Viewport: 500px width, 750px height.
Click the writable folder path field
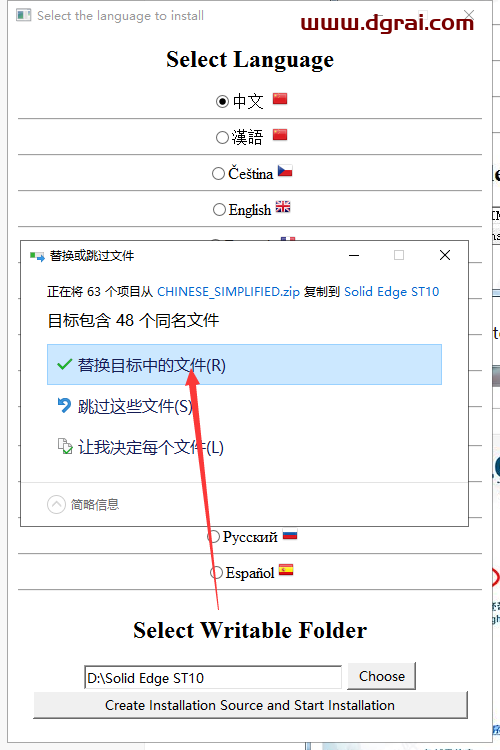[213, 677]
